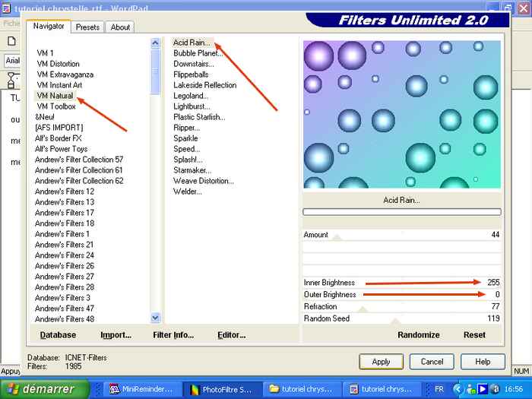Click FR language indicator in tray
The image size is (532, 399).
(x=439, y=389)
